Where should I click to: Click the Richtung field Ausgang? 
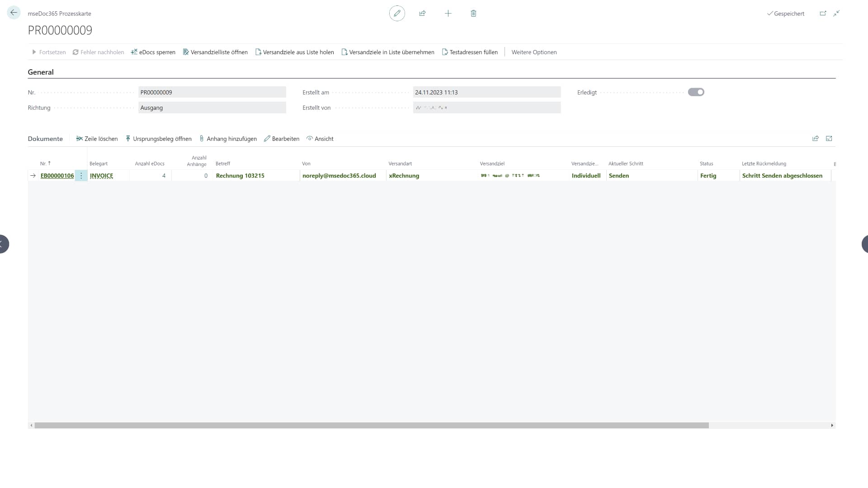212,108
